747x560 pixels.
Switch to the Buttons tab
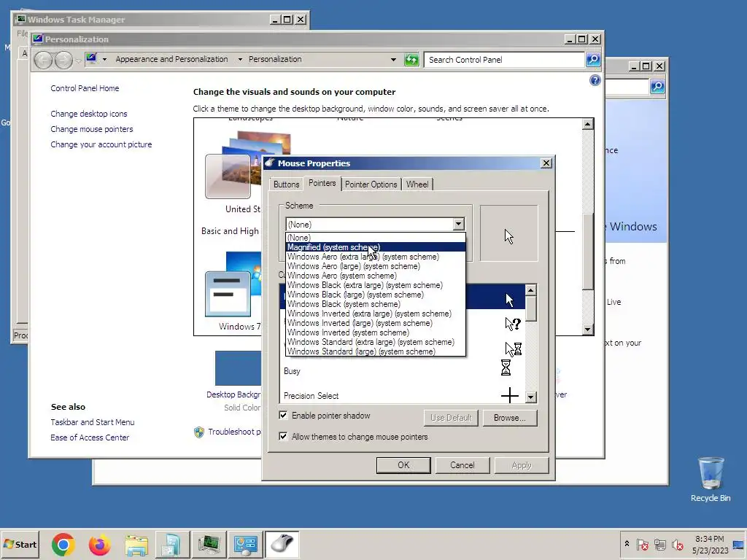[x=286, y=184]
